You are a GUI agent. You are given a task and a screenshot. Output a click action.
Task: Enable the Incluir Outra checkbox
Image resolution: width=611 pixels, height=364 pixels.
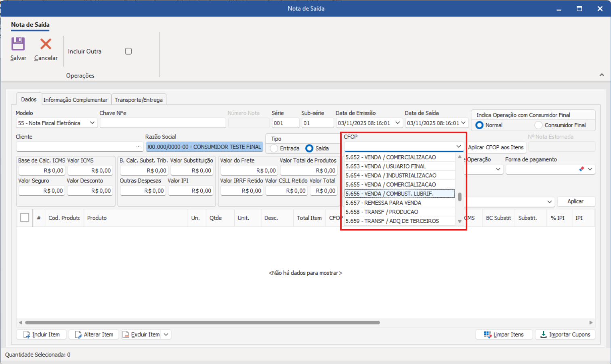click(x=128, y=51)
